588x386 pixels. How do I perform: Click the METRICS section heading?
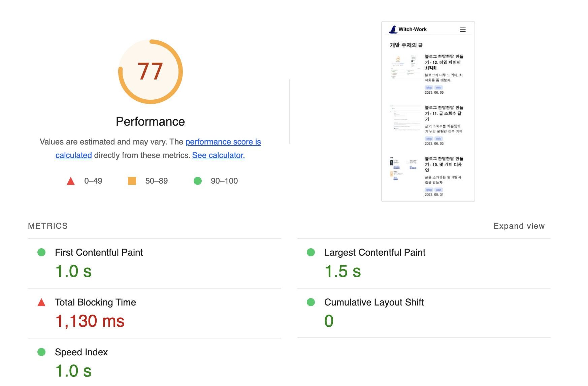tap(48, 226)
